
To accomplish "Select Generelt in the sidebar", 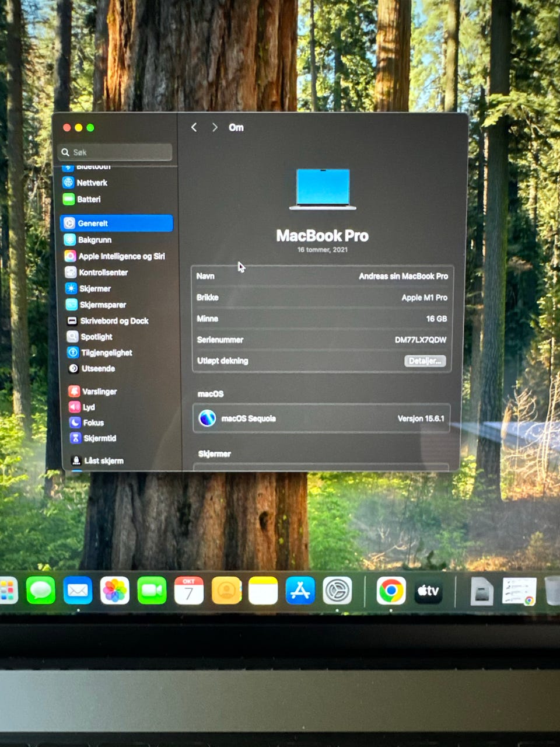I will (x=117, y=223).
